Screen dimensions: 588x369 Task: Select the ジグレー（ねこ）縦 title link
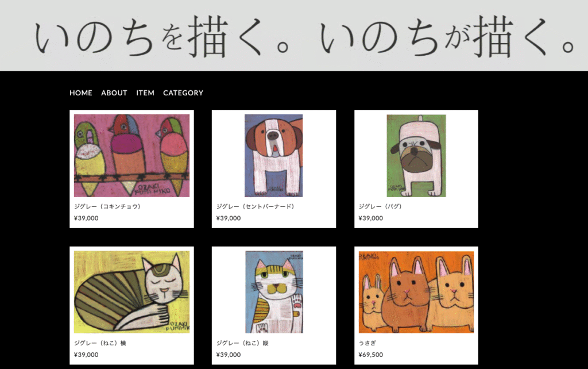pyautogui.click(x=242, y=343)
